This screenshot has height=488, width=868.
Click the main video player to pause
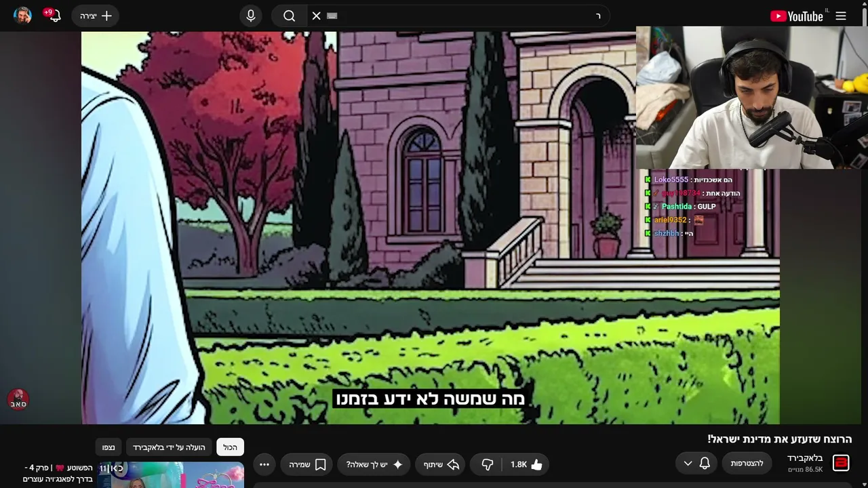tap(431, 228)
